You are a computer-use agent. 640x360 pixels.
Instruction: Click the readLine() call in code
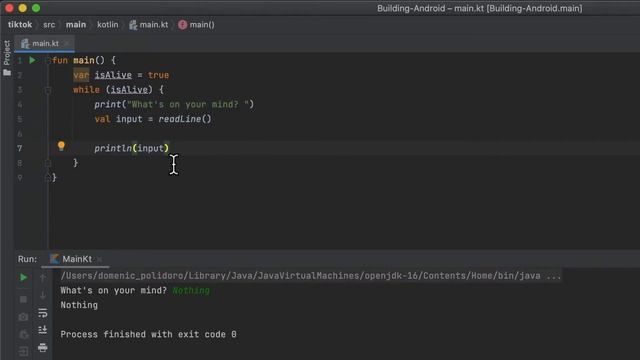[185, 119]
